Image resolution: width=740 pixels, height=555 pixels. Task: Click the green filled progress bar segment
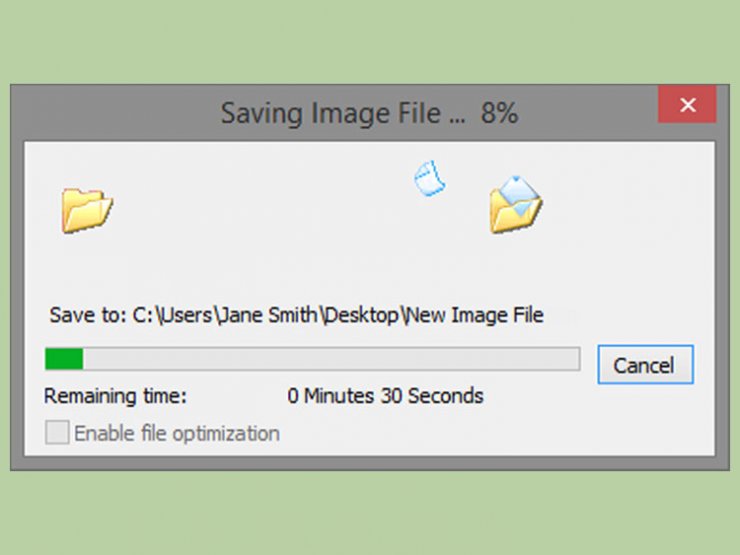tap(64, 359)
